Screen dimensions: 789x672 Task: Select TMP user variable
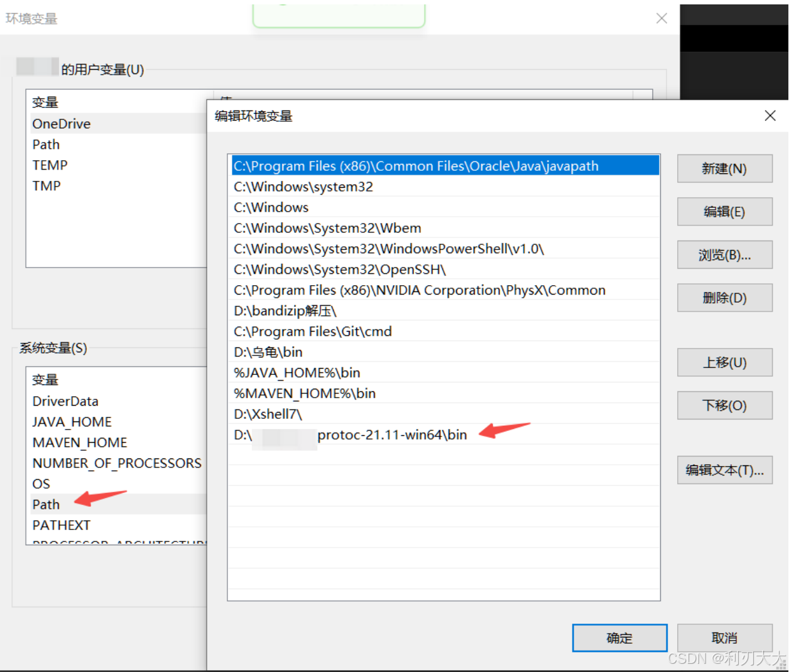point(118,186)
